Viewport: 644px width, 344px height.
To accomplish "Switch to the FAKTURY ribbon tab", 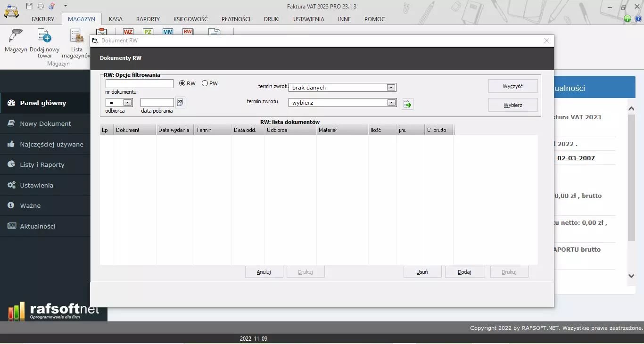I will click(43, 19).
